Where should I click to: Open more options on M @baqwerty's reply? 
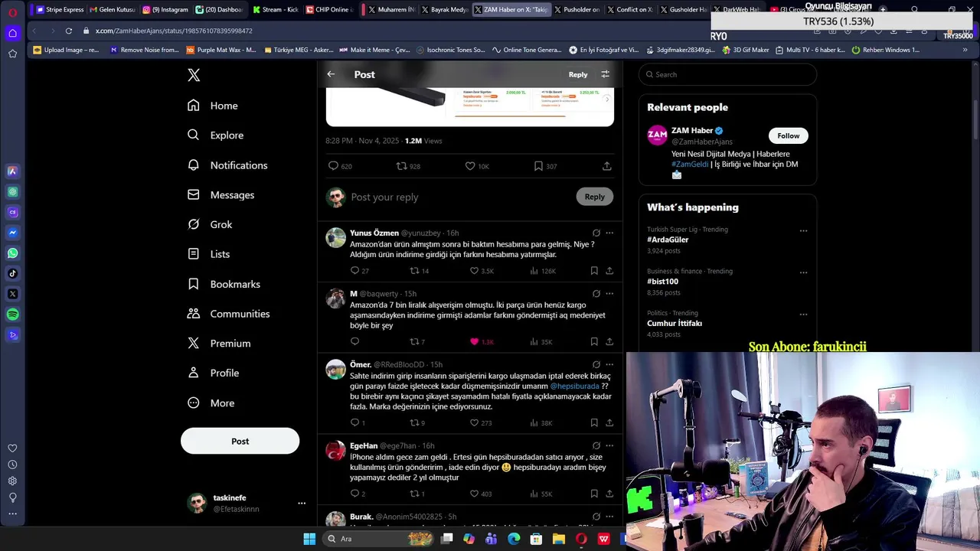click(609, 293)
